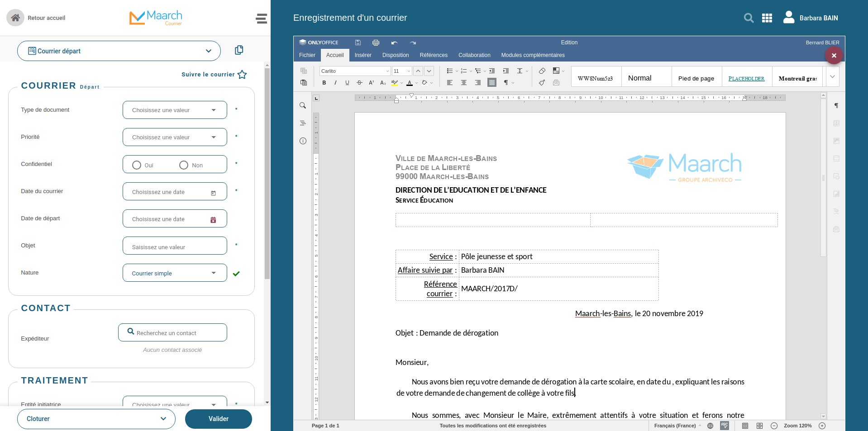Click the Valider button
The height and width of the screenshot is (431, 868).
tap(218, 419)
